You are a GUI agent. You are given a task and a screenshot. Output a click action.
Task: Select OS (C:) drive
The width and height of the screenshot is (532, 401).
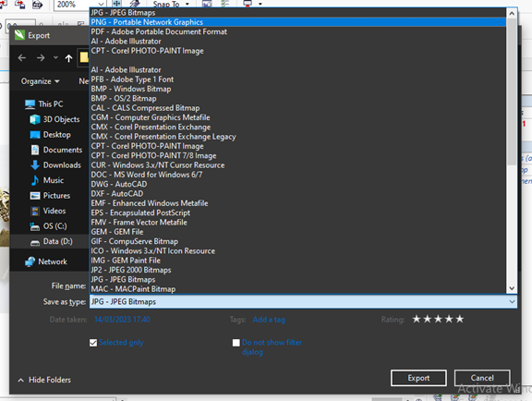49,226
